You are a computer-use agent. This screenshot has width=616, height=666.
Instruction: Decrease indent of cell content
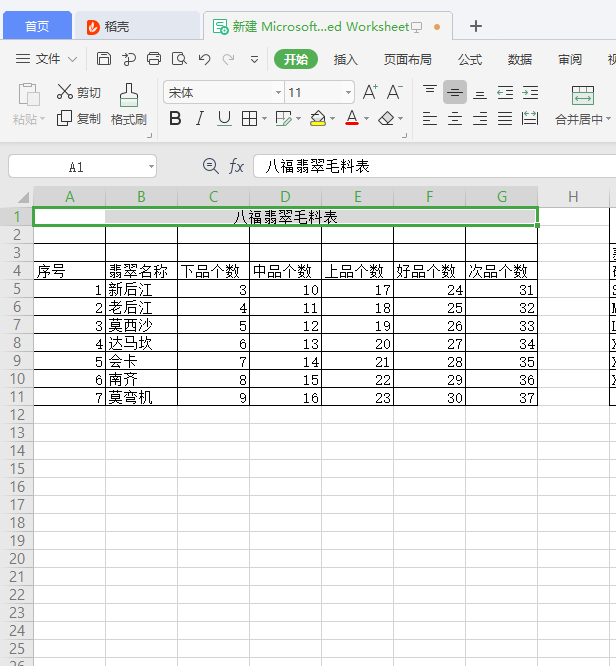pyautogui.click(x=505, y=92)
